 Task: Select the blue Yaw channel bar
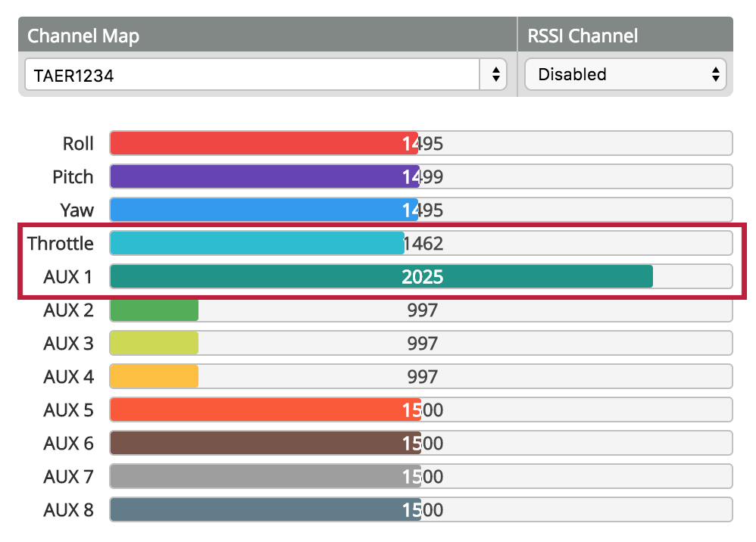(263, 210)
